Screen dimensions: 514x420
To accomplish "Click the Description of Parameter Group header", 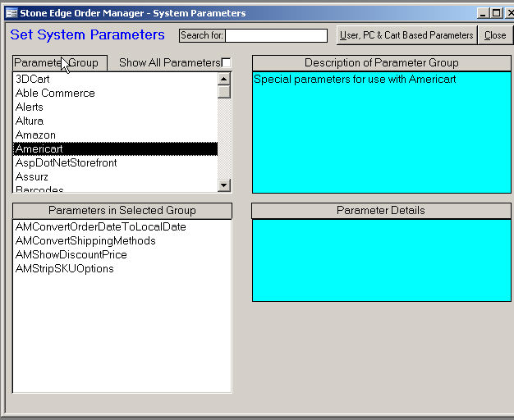I will tap(381, 63).
